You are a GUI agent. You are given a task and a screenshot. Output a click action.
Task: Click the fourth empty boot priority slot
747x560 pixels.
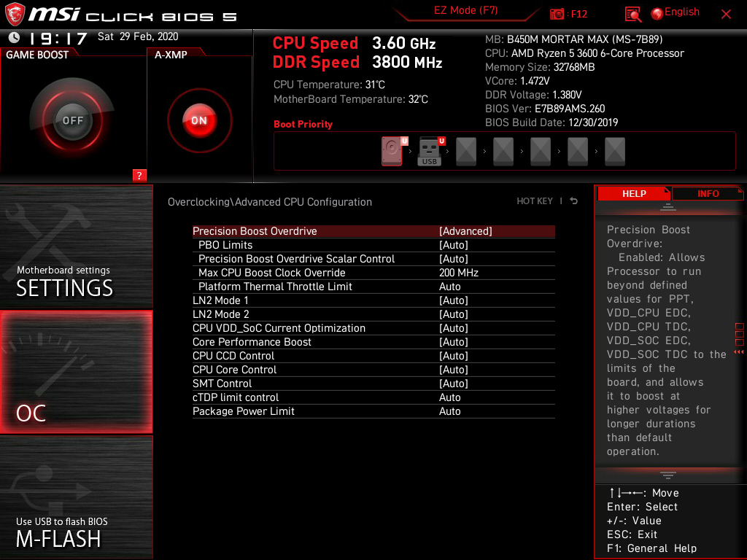pos(578,152)
